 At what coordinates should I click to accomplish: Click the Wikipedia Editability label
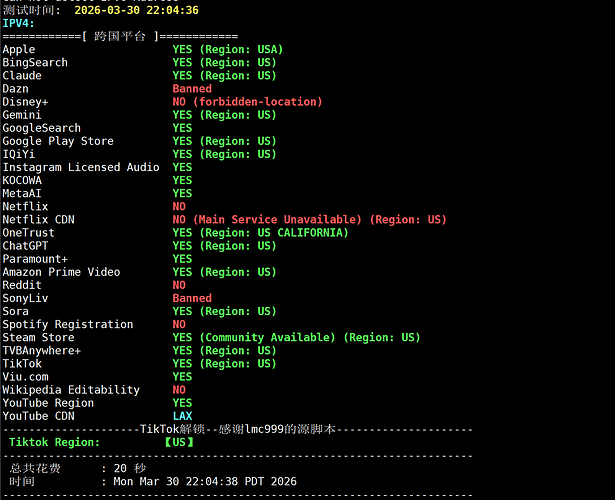71,390
